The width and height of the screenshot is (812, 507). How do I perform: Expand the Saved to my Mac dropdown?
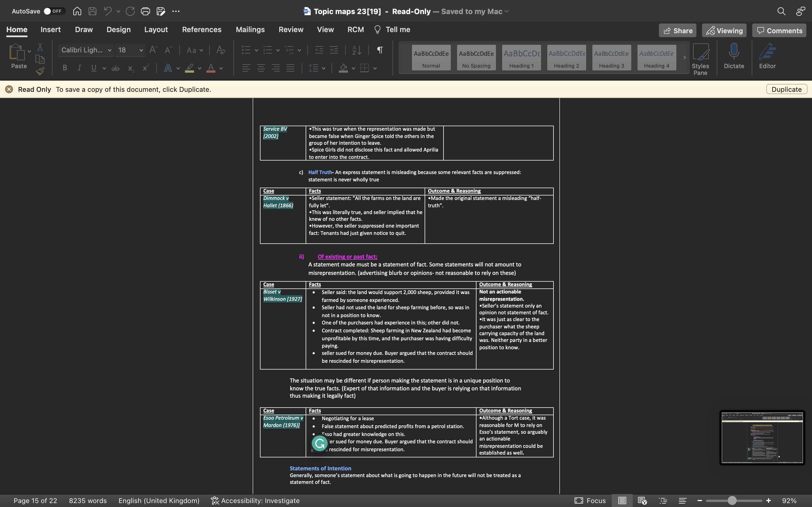506,11
